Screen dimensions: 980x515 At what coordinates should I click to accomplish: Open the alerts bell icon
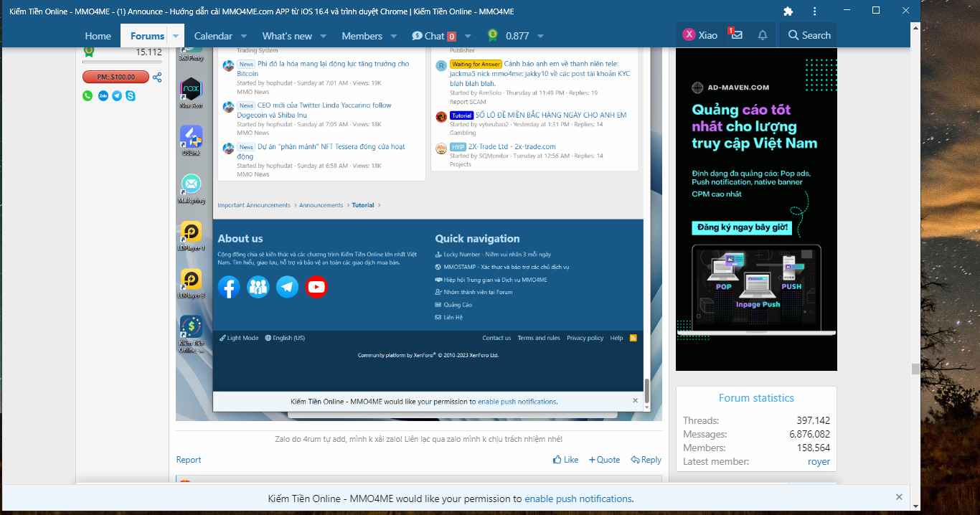(x=763, y=35)
